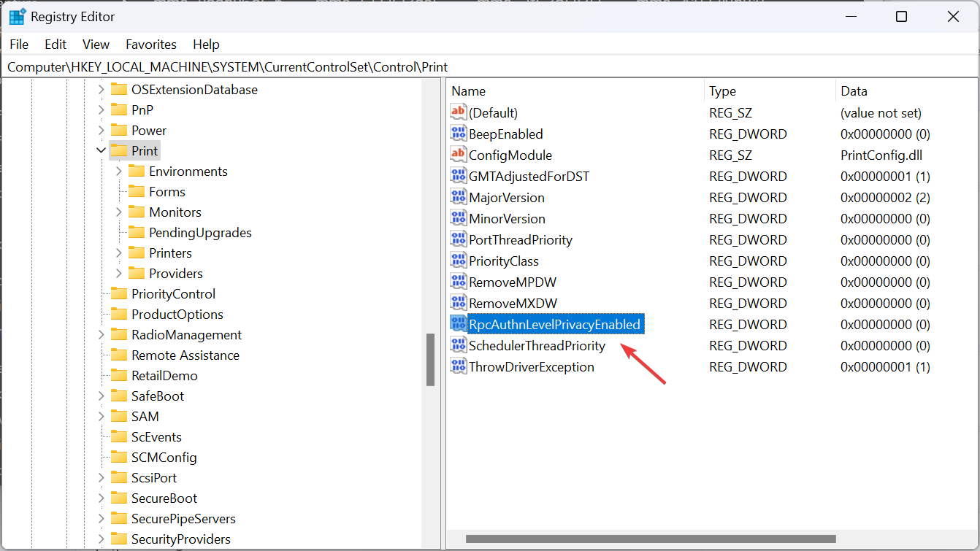The width and height of the screenshot is (980, 551).
Task: Expand the RadioManagement key chevron
Action: [x=102, y=334]
